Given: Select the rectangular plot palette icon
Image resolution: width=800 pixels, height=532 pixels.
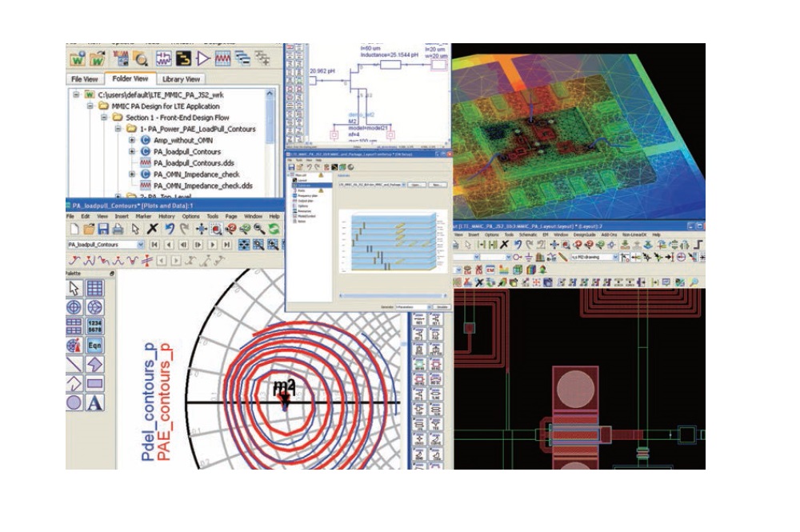Looking at the screenshot, I should pos(95,288).
